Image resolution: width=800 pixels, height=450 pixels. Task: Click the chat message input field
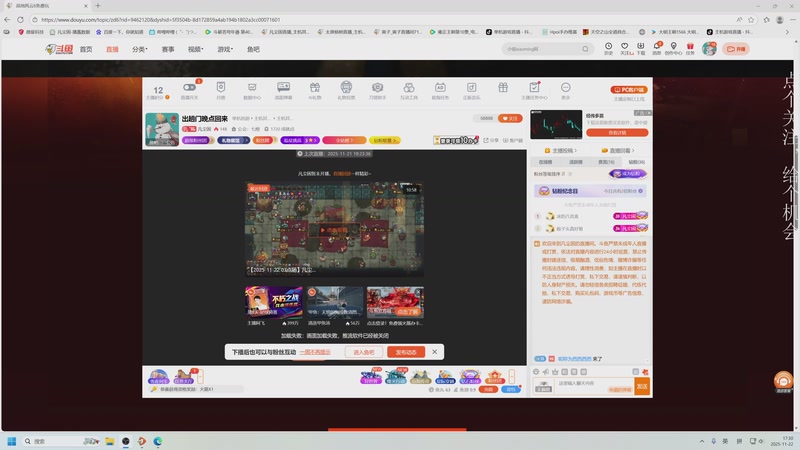(594, 386)
